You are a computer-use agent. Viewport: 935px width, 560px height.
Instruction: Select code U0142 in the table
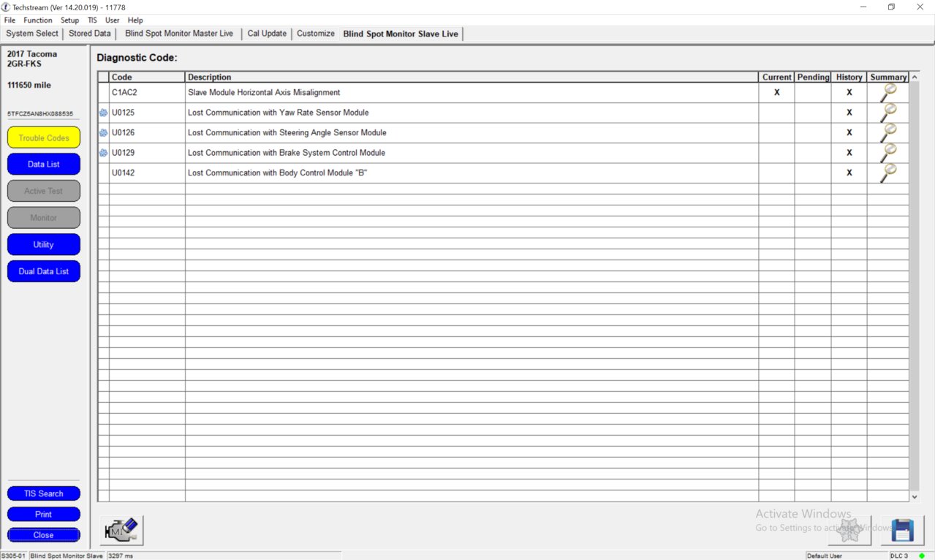pos(124,173)
